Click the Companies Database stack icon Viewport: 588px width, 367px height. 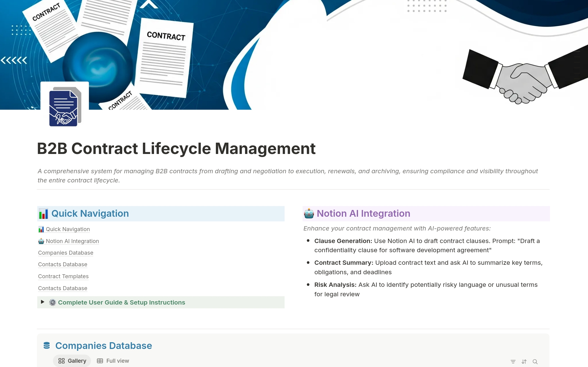tap(47, 345)
